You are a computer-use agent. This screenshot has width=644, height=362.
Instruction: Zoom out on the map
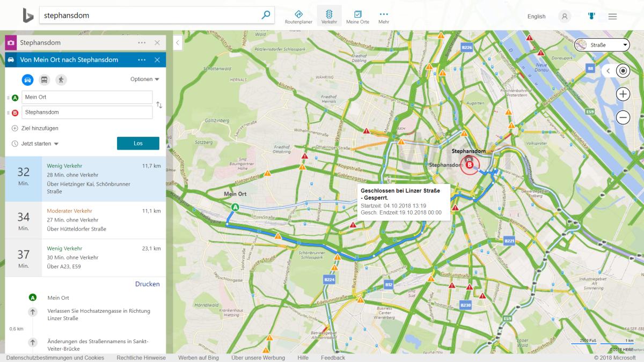(x=623, y=117)
